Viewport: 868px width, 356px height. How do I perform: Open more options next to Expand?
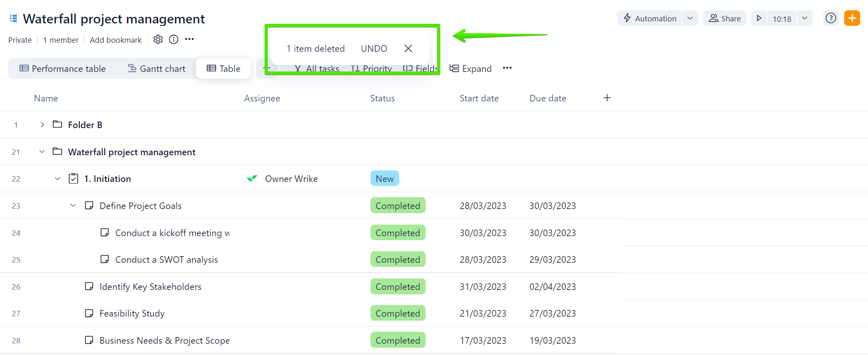tap(507, 68)
